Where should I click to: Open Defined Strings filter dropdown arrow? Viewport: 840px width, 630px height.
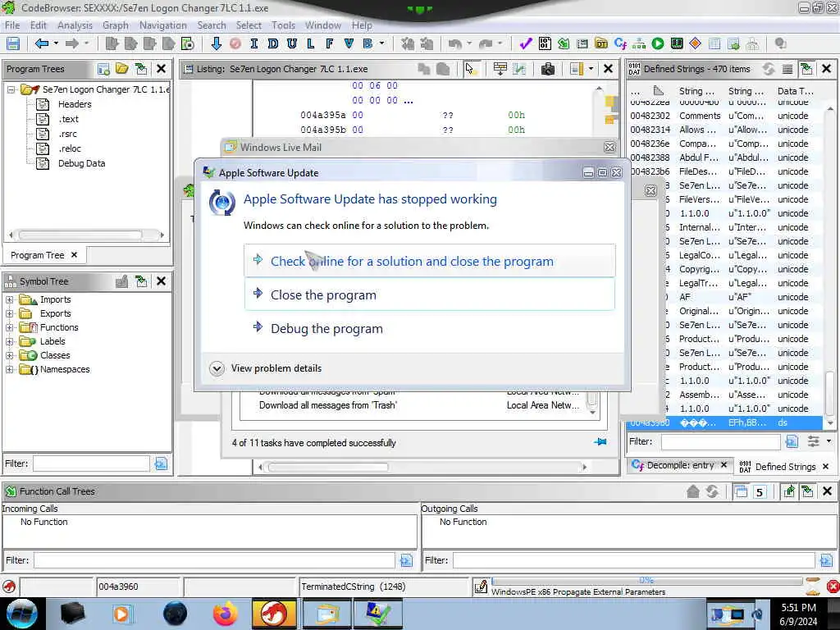pos(829,441)
